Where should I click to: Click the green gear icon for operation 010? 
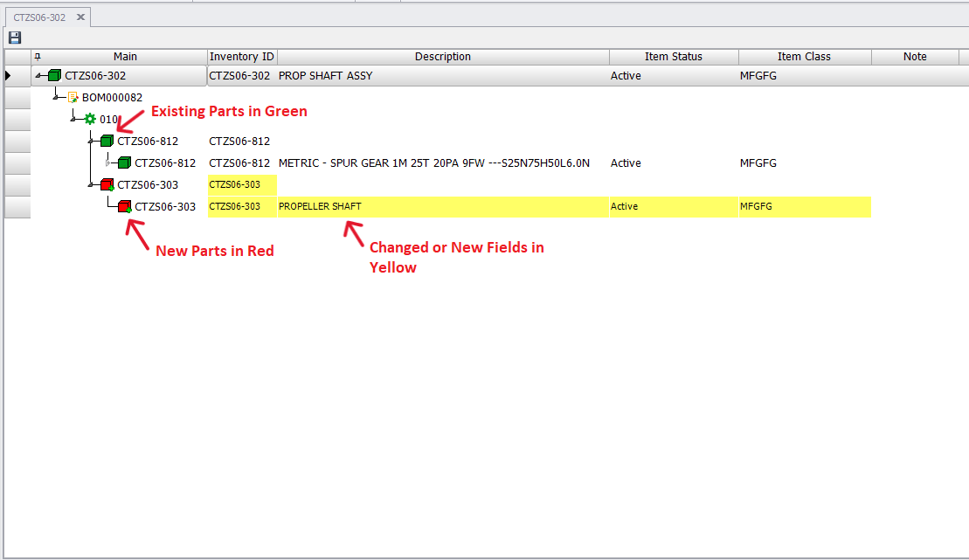[89, 120]
